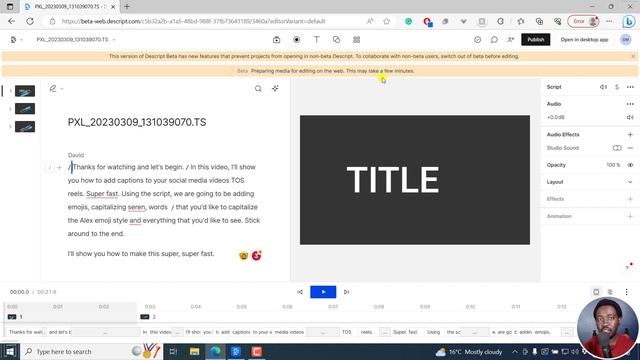This screenshot has height=360, width=640.
Task: Dismiss the Descript Beta warning banner
Action: pos(633,56)
